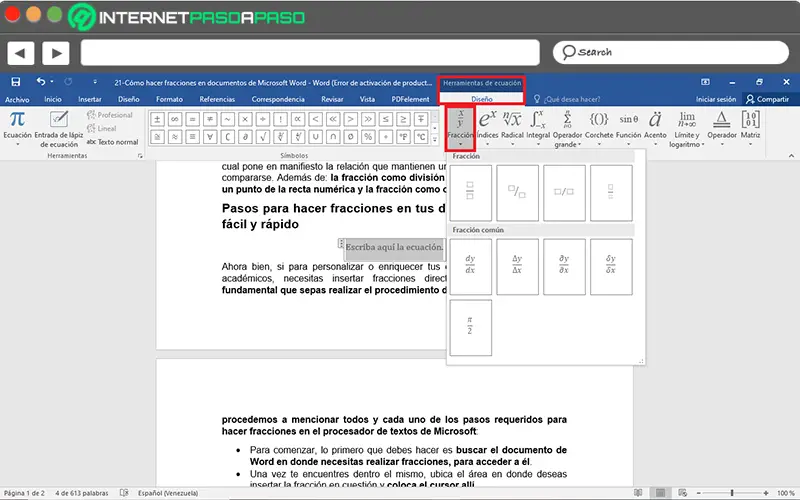This screenshot has height=500, width=800.
Task: Insert the factorial exclamation symbol
Action: tap(280, 119)
